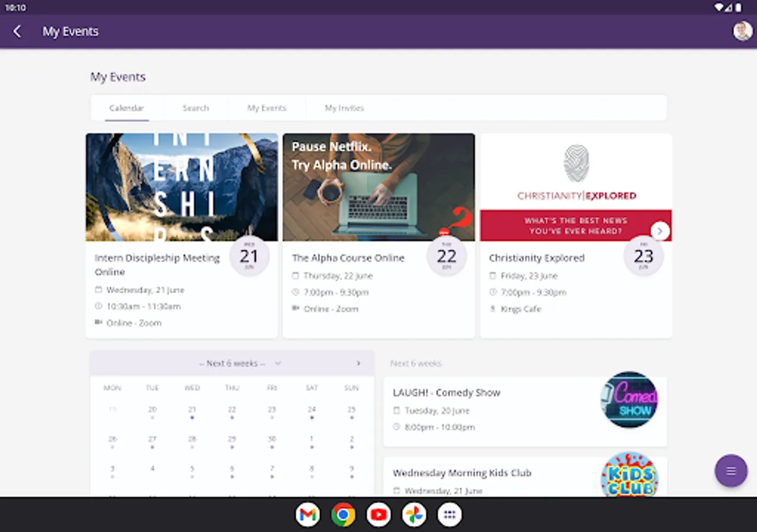Screen dimensions: 757x532
Task: Select day 26 in the calendar grid
Action: tap(112, 439)
